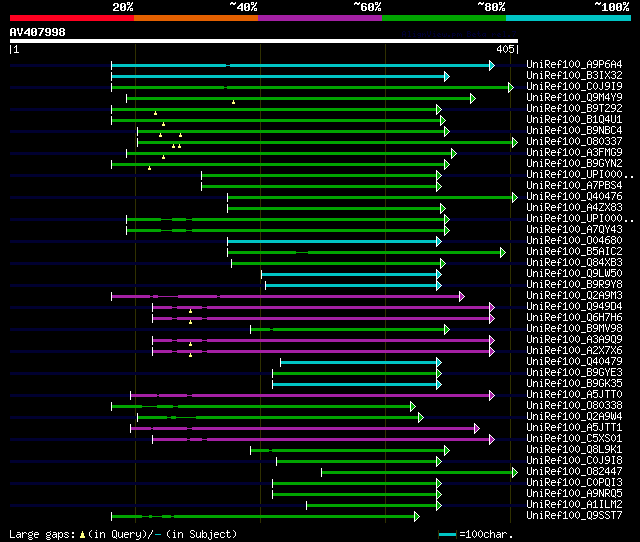640x542 pixels.
Task: Click the green alignment bar of UniRef100_Q9SST7
Action: tap(265, 517)
